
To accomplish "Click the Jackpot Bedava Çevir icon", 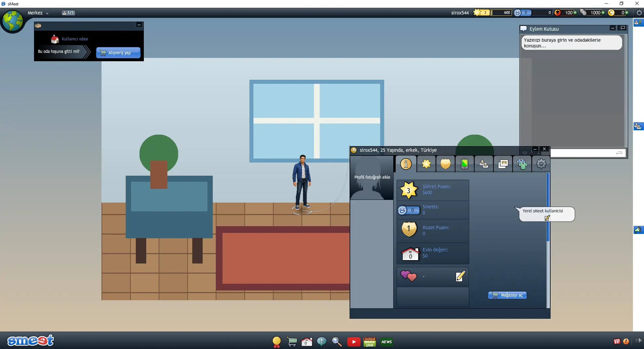I will (370, 342).
